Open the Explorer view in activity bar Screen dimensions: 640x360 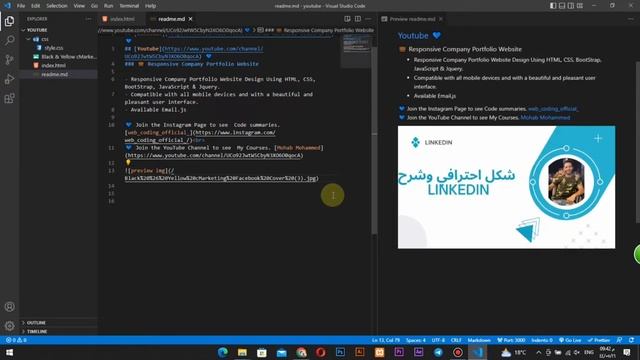click(x=9, y=21)
